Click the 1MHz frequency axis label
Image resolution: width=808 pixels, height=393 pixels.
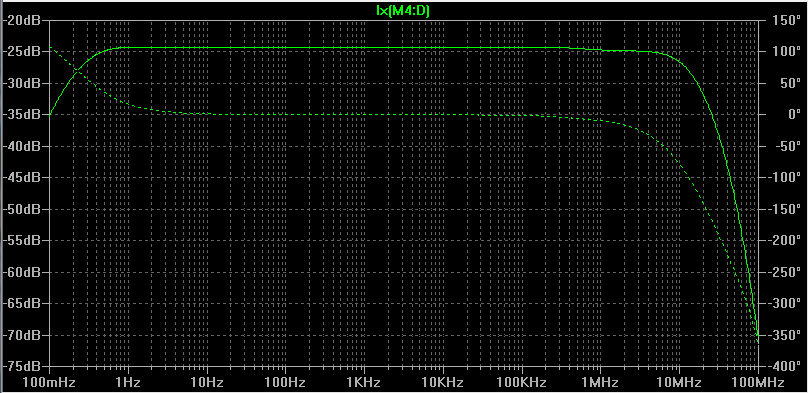point(600,383)
